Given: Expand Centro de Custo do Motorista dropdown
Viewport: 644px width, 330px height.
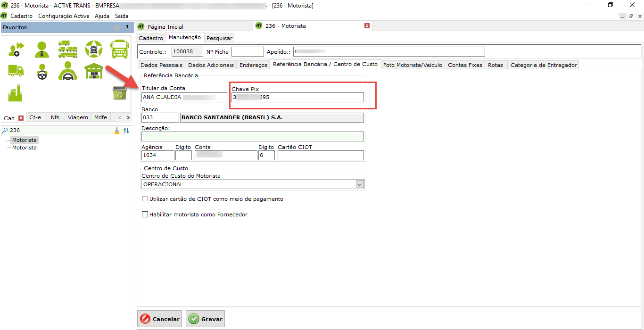Looking at the screenshot, I should pyautogui.click(x=360, y=184).
